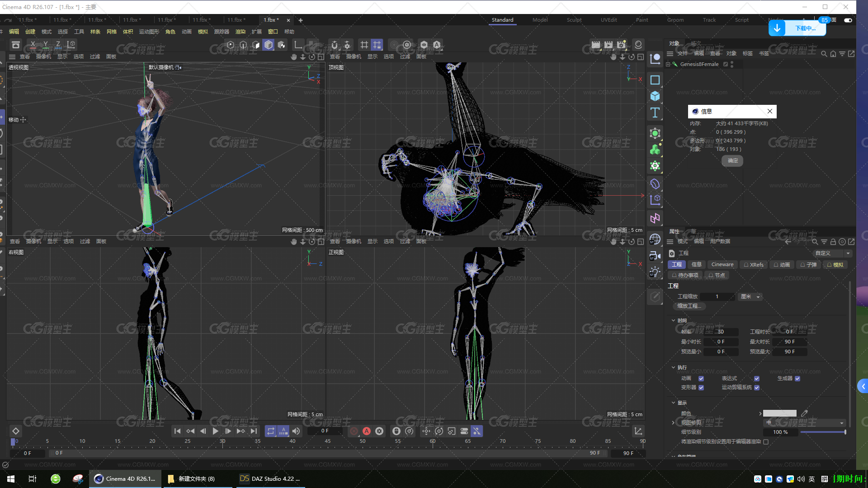This screenshot has height=488, width=868.
Task: Open the deformer bend tool palette
Action: 655,184
